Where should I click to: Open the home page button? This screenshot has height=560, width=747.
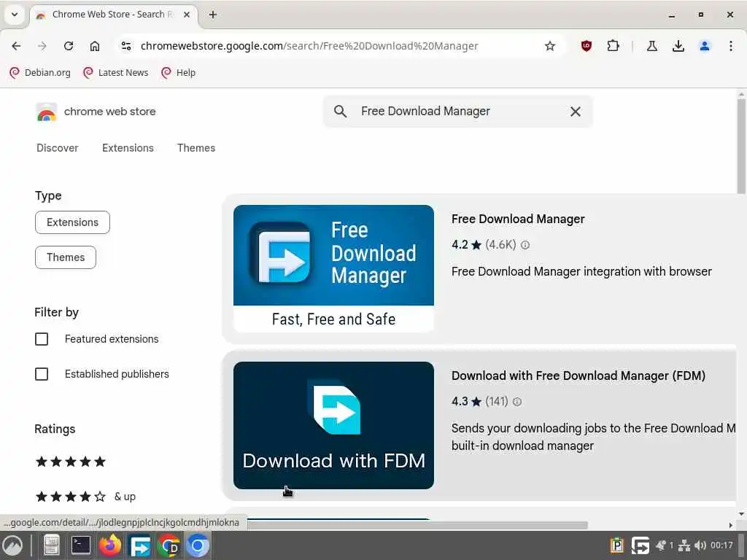click(x=95, y=46)
